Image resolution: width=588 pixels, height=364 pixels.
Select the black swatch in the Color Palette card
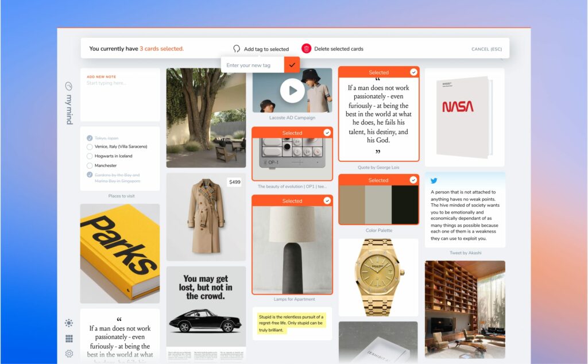pos(405,204)
